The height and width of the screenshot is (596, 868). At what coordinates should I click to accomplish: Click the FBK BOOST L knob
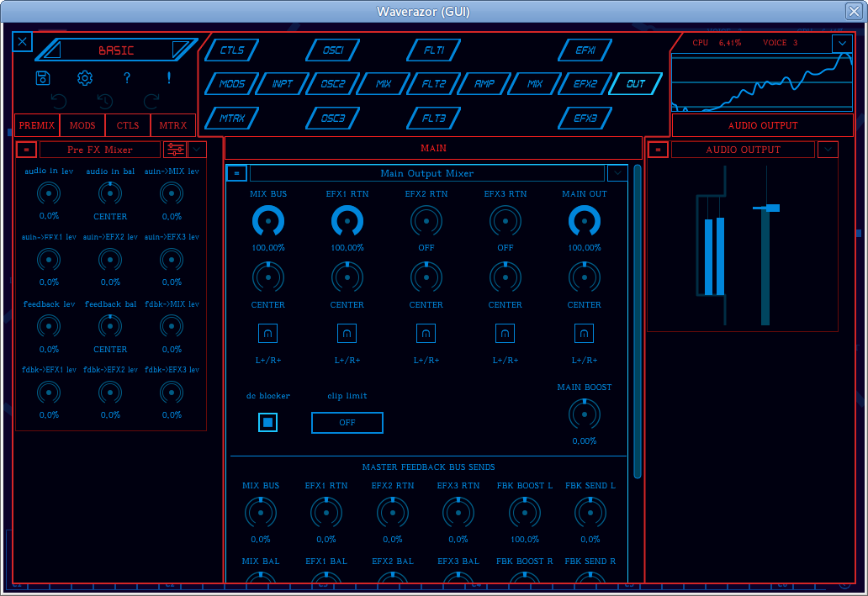point(524,513)
